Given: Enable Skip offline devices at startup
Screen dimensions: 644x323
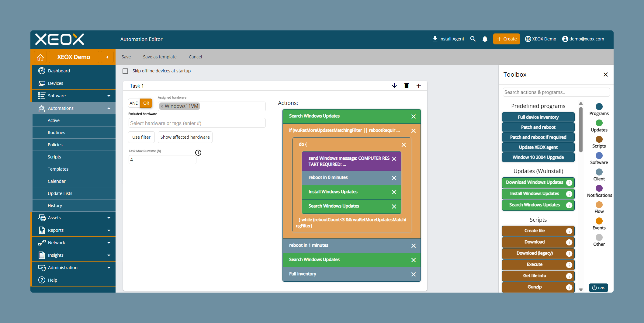Looking at the screenshot, I should (125, 71).
